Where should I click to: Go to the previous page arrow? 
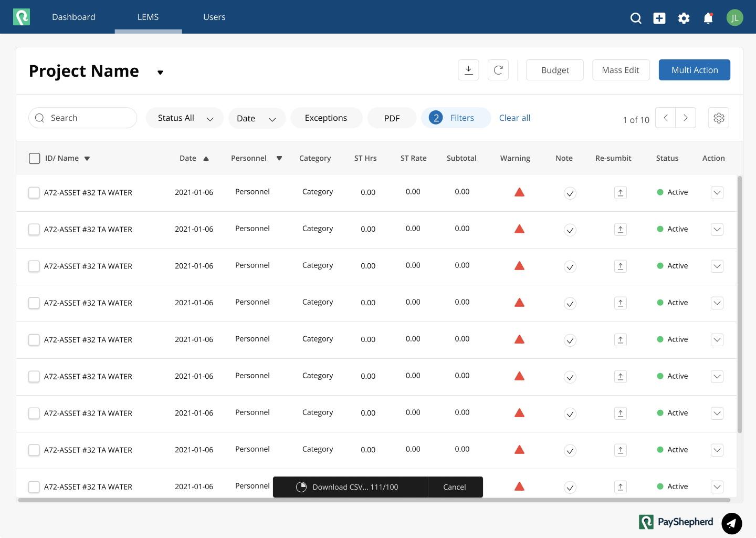pyautogui.click(x=666, y=118)
